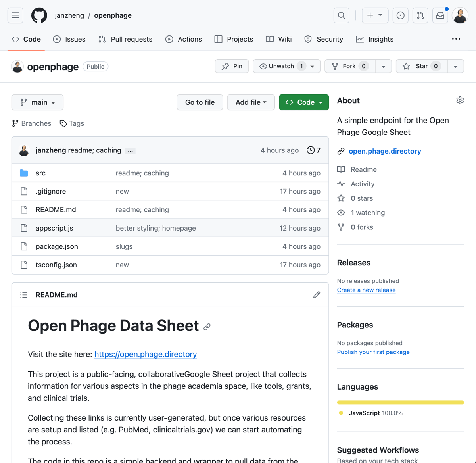Fork the repository with Fork button
This screenshot has height=463, width=476.
[x=349, y=66]
